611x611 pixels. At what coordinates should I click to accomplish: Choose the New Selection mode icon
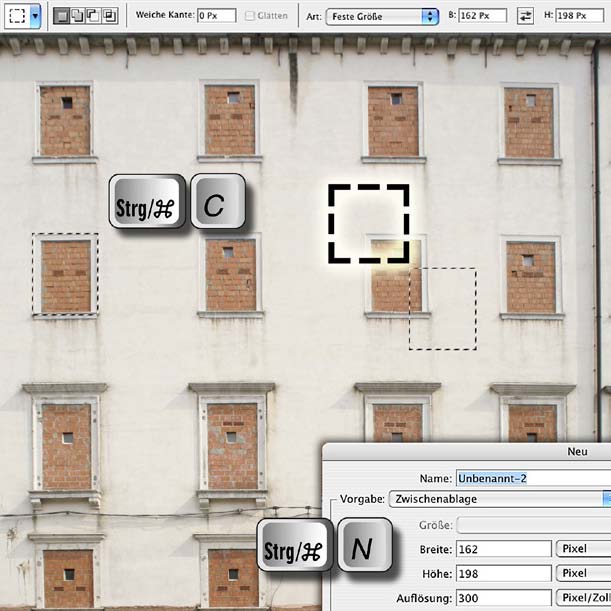[61, 16]
